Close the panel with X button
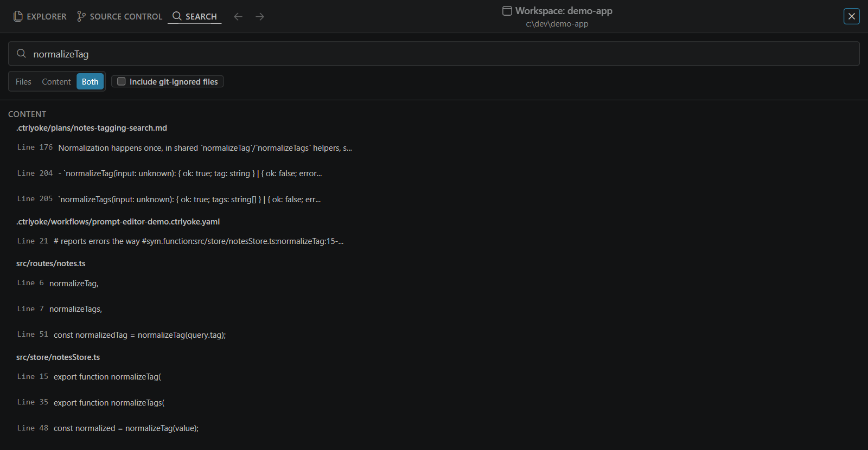The height and width of the screenshot is (450, 868). pyautogui.click(x=852, y=16)
